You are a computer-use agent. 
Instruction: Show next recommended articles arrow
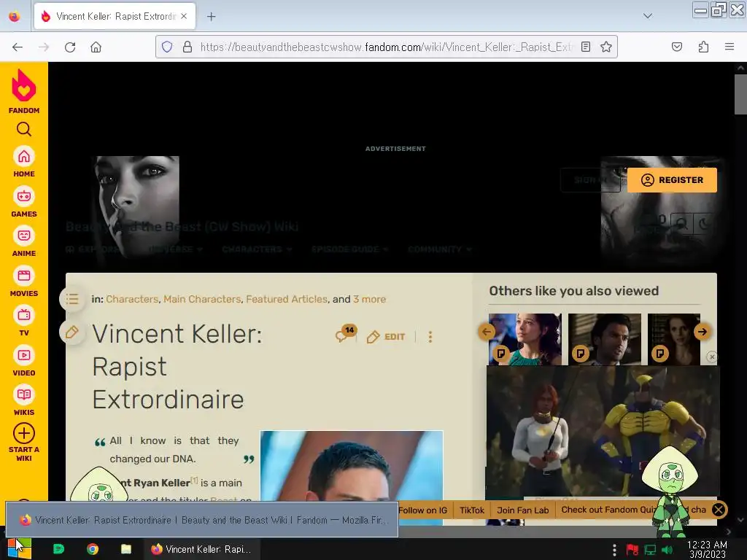coord(703,332)
